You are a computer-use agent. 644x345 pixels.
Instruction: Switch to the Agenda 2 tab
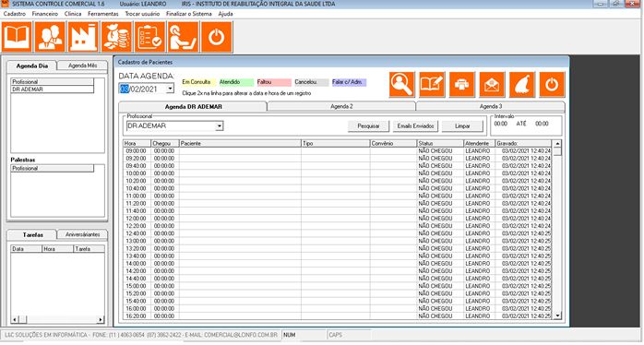point(341,106)
